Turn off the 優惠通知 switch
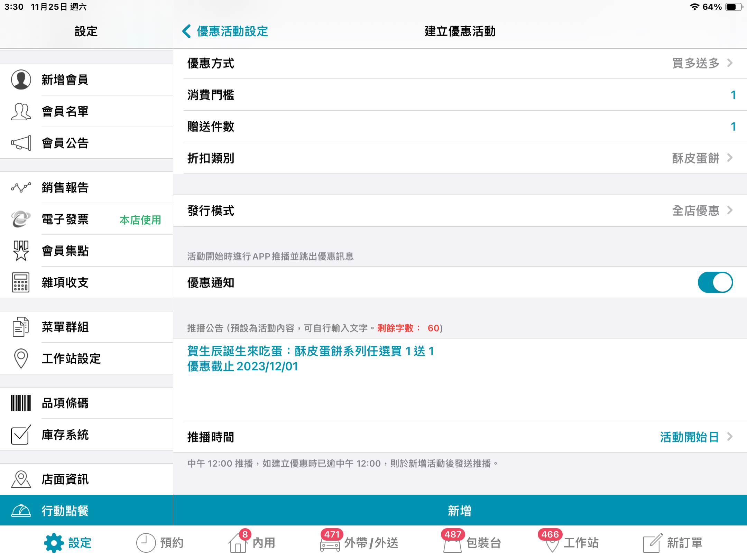Screen dimensions: 747x560 tap(715, 282)
